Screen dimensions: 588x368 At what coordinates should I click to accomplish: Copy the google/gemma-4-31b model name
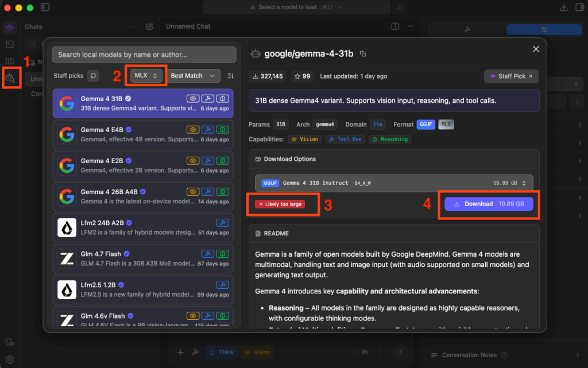pyautogui.click(x=363, y=54)
